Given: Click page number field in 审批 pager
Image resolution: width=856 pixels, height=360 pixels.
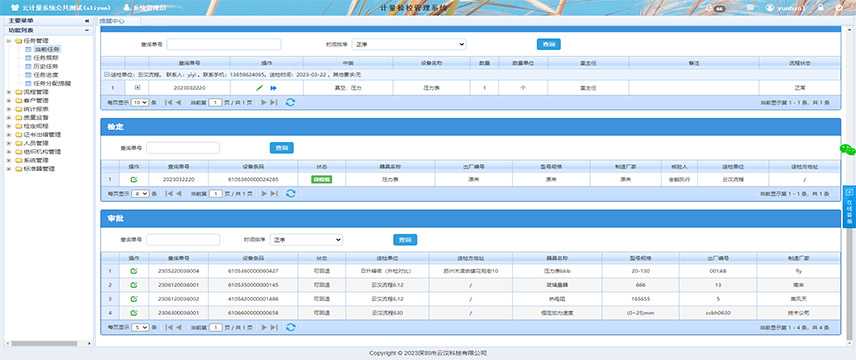Looking at the screenshot, I should (216, 327).
